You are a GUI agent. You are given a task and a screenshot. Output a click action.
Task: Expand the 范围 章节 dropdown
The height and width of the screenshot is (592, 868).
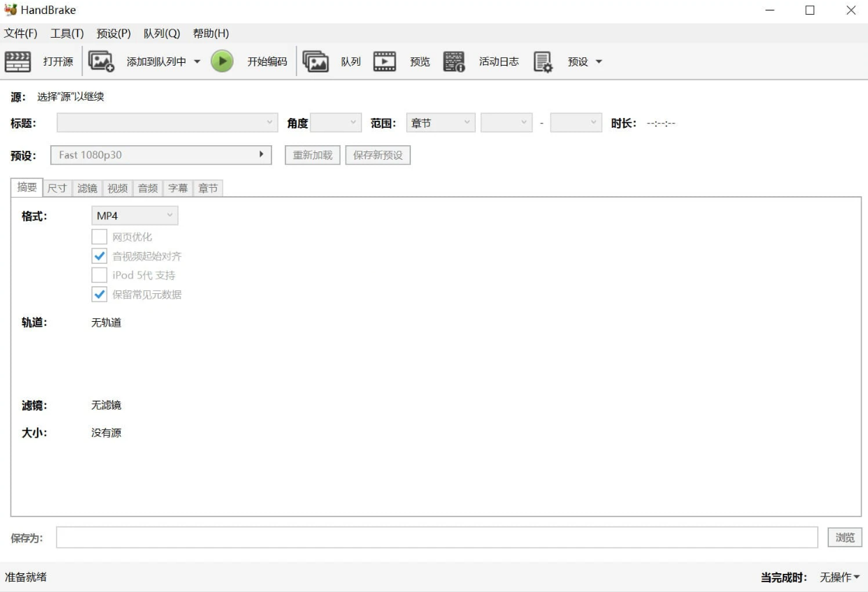tap(440, 122)
